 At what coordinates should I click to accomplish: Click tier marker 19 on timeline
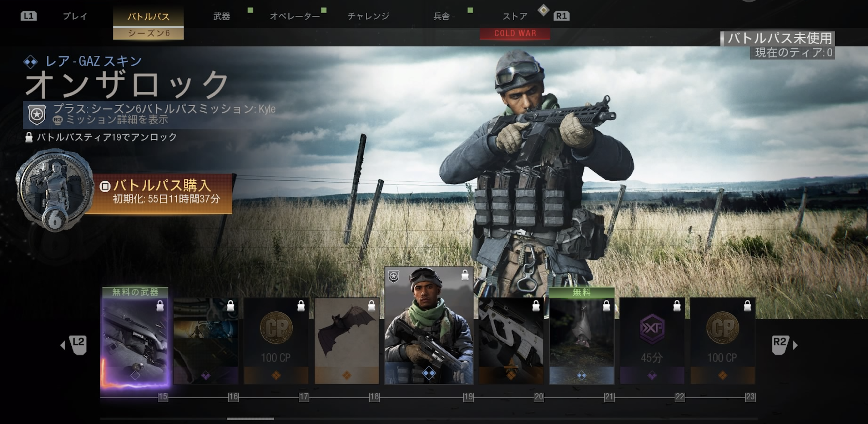[469, 397]
